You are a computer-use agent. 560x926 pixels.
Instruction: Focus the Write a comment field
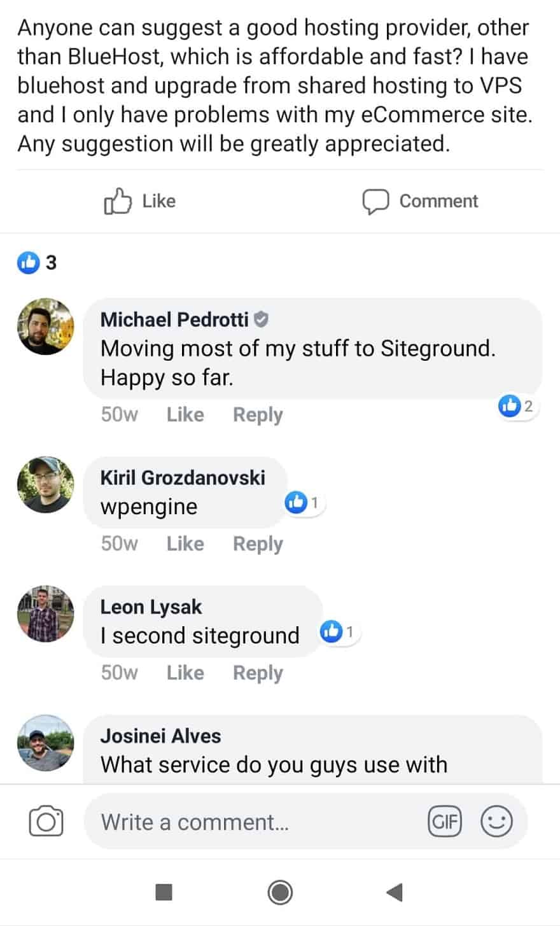click(255, 822)
